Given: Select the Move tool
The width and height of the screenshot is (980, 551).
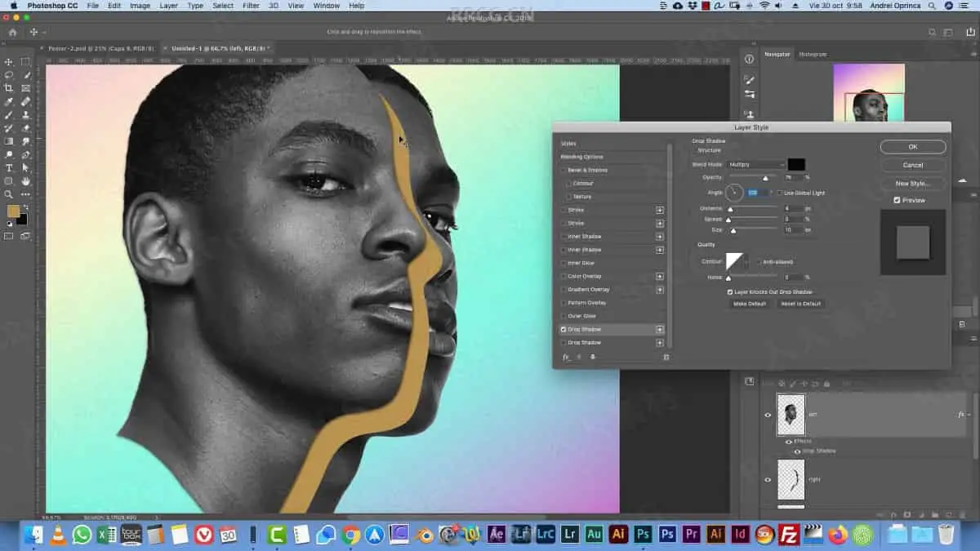Looking at the screenshot, I should [9, 61].
